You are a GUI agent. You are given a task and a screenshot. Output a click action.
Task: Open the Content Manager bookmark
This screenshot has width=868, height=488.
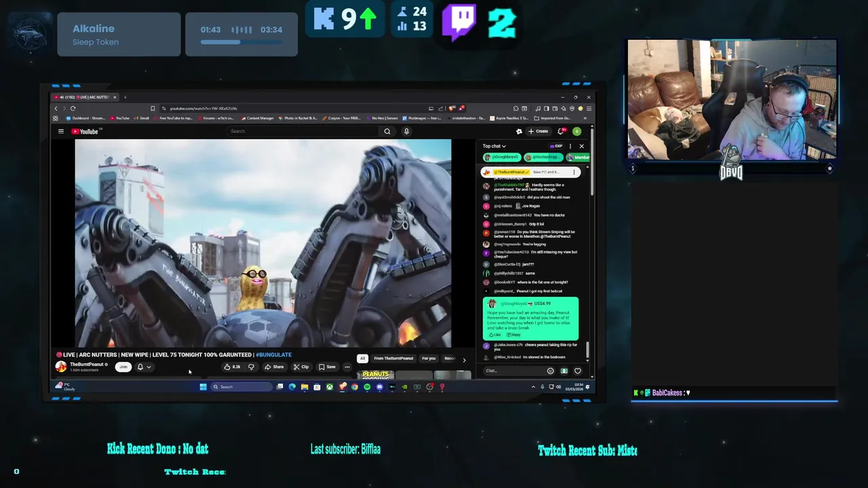click(x=258, y=118)
